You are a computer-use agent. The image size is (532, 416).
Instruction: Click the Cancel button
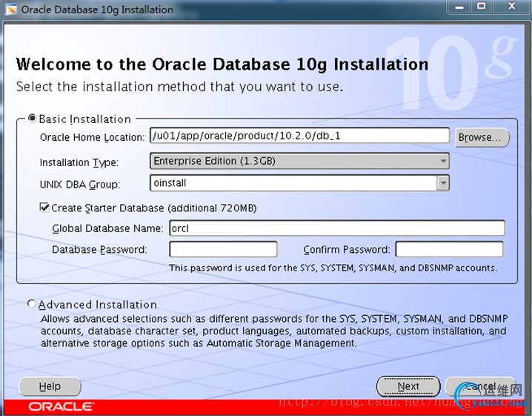click(x=480, y=386)
